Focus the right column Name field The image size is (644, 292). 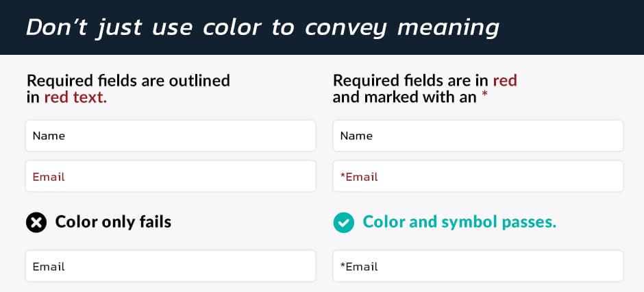(x=478, y=136)
